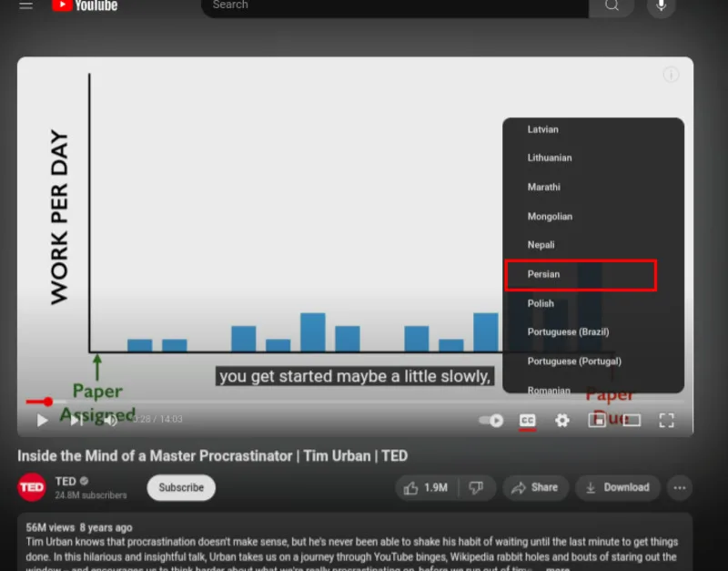
Task: Toggle closed captions CC button
Action: 527,421
